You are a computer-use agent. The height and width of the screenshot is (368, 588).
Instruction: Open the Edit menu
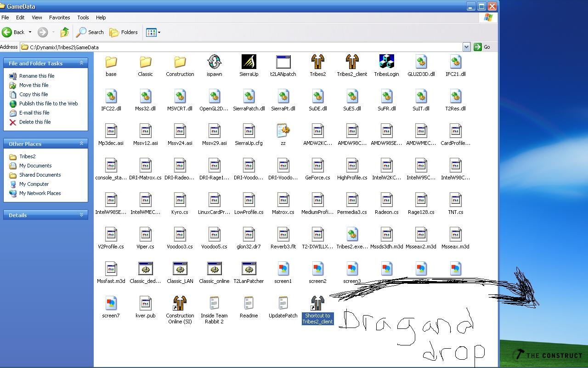[x=20, y=17]
